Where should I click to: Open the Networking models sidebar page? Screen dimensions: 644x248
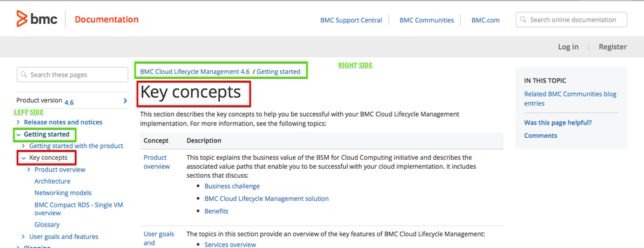63,193
